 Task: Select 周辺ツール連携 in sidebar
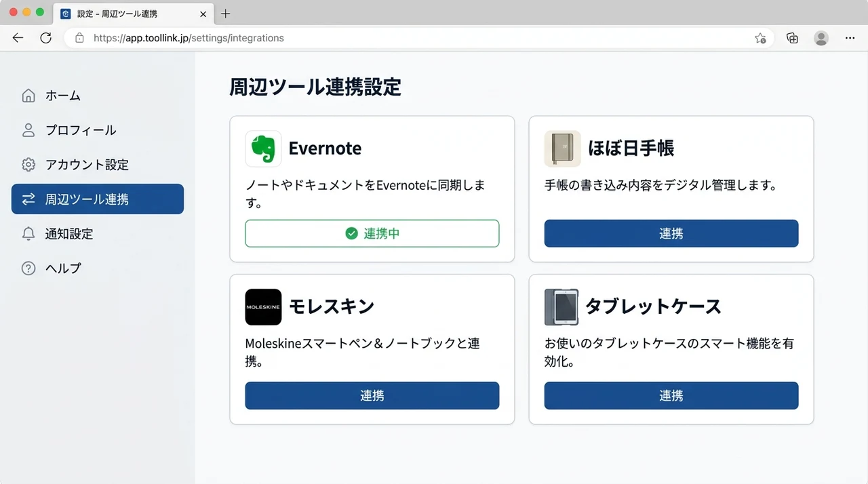coord(98,199)
